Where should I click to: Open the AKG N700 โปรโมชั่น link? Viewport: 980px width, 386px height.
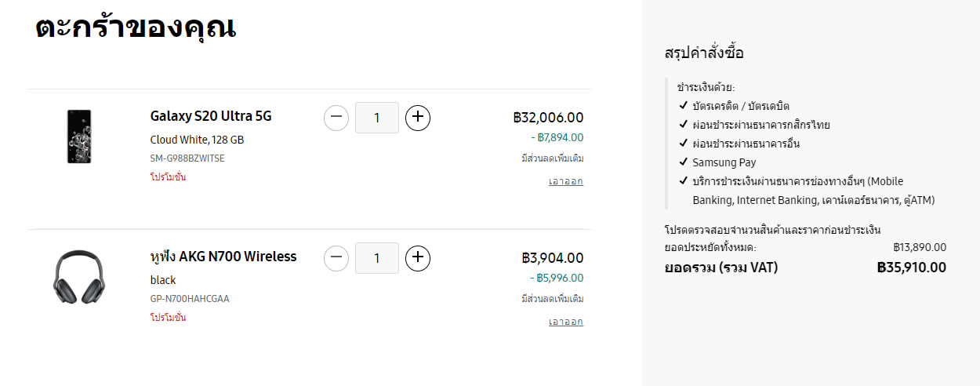coord(168,318)
